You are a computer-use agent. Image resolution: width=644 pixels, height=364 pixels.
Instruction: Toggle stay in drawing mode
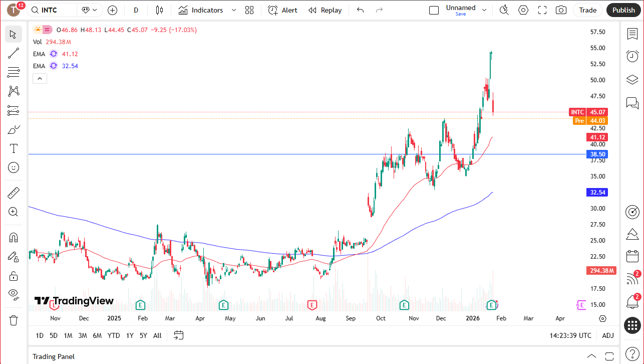coord(14,257)
